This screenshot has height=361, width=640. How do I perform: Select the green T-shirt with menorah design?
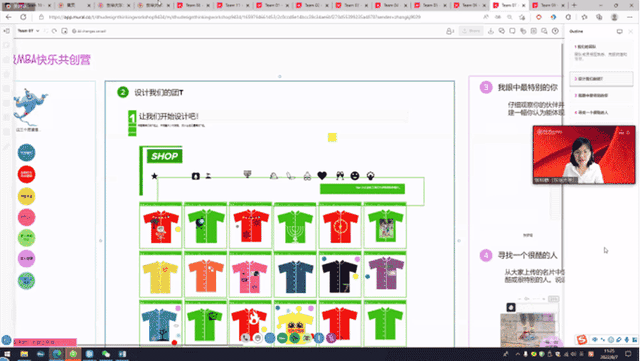pos(296,226)
